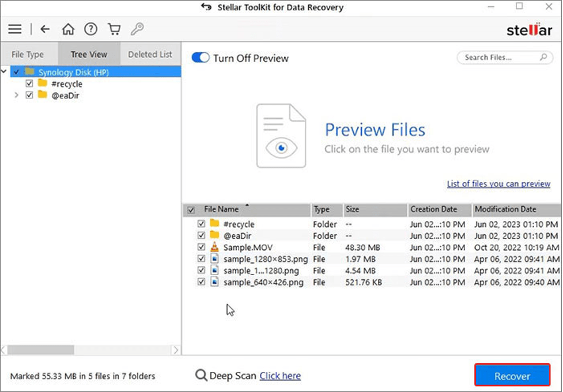Click the back arrow icon
The height and width of the screenshot is (392, 563).
pyautogui.click(x=45, y=28)
